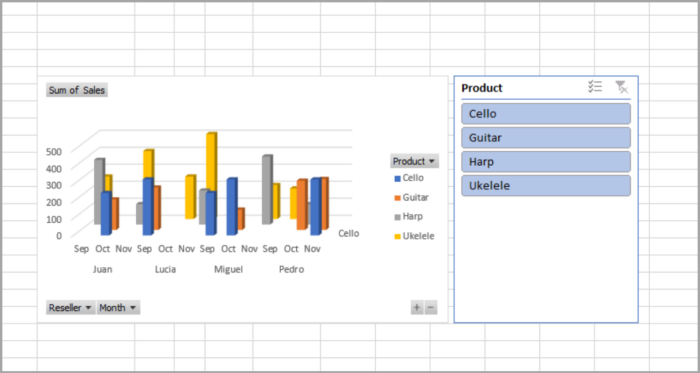Open the Month field dropdown
The height and width of the screenshot is (373, 700).
click(x=119, y=307)
